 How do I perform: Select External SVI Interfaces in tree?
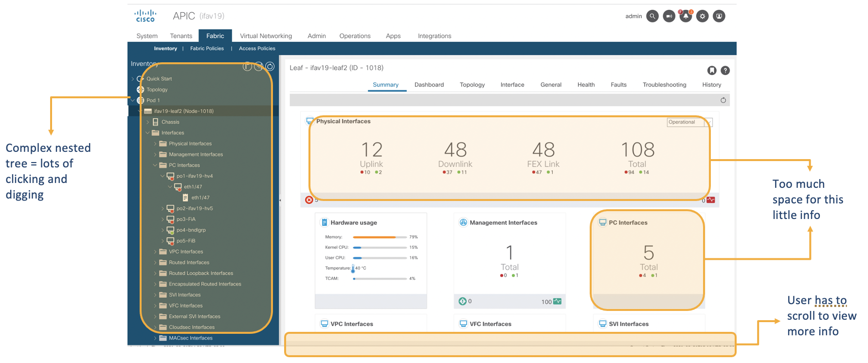coord(195,316)
